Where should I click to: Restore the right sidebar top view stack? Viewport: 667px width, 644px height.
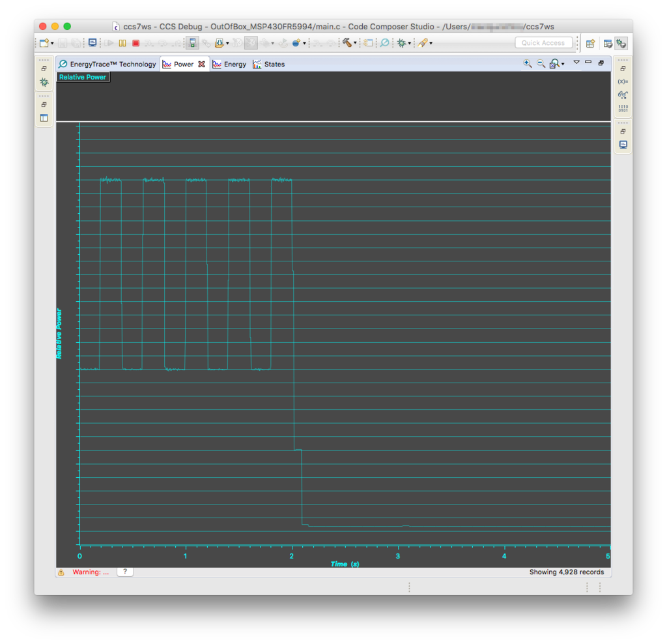[623, 68]
